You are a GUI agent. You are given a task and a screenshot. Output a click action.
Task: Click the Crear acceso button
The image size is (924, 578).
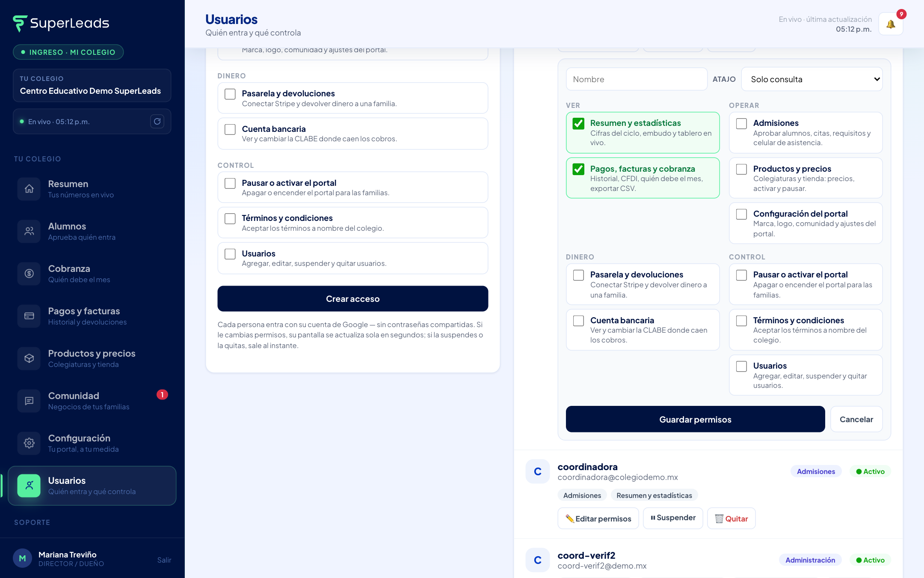pyautogui.click(x=352, y=299)
